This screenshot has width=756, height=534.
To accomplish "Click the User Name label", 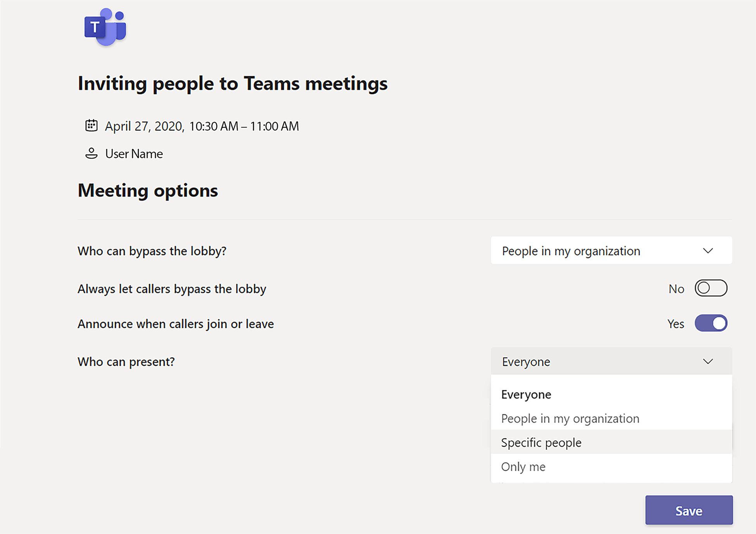I will [134, 153].
